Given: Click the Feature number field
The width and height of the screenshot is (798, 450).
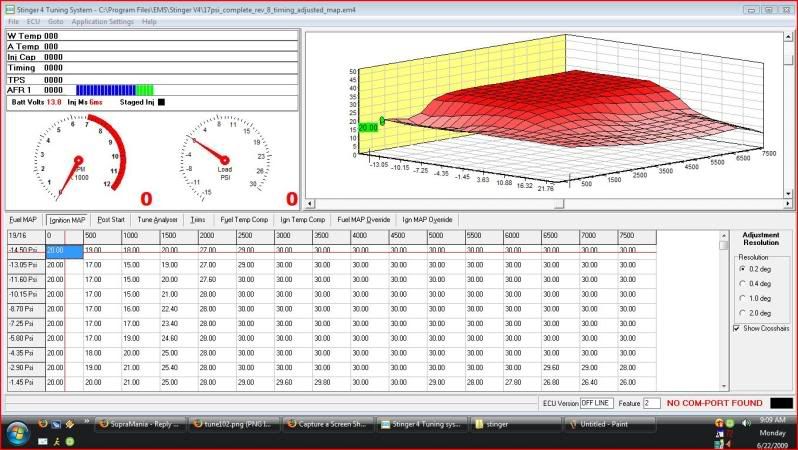Looking at the screenshot, I should click(x=651, y=403).
